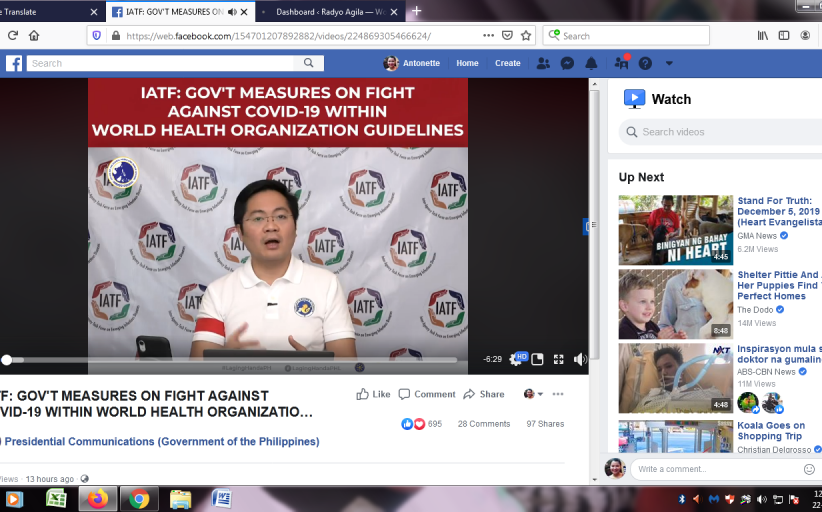Open Facebook Help question mark icon
Viewport: 822px width, 512px height.
pos(645,63)
